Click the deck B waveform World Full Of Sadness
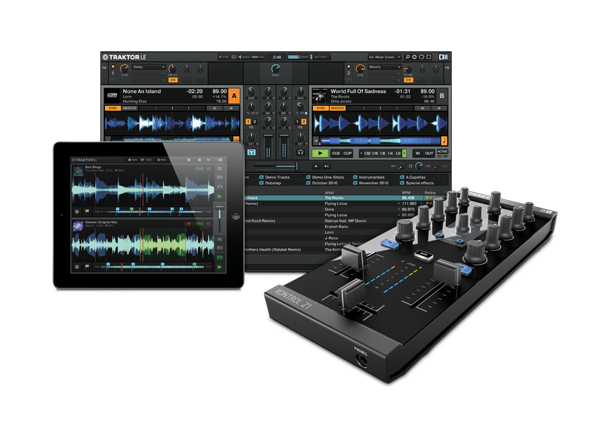This screenshot has width=600, height=424. pyautogui.click(x=380, y=124)
